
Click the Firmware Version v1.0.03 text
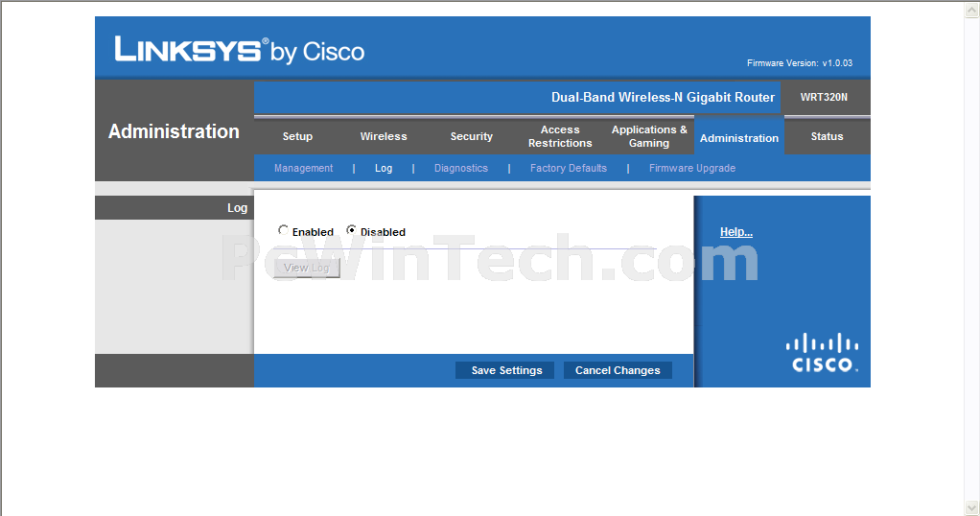[800, 63]
